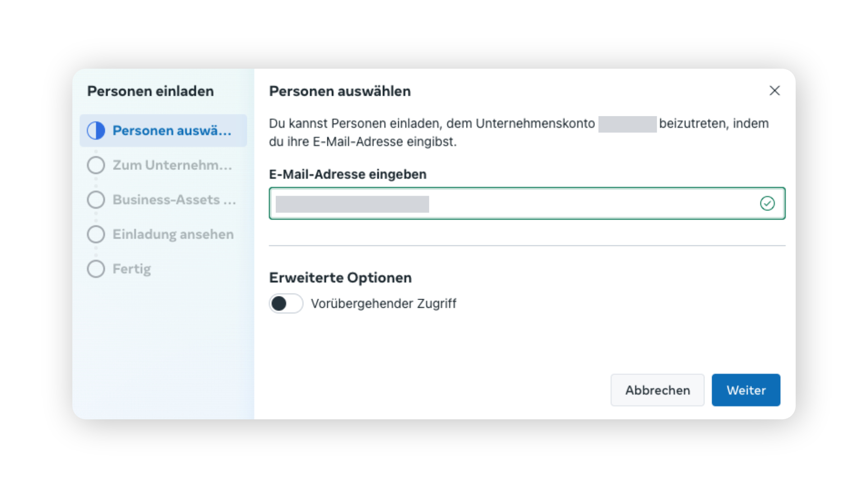Click the Erweiterte Optionen heading

340,278
